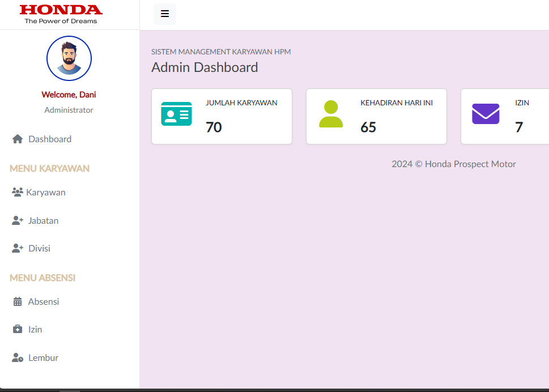This screenshot has height=392, width=549.
Task: Click the user-clock icon beside Lembur
Action: pos(18,358)
